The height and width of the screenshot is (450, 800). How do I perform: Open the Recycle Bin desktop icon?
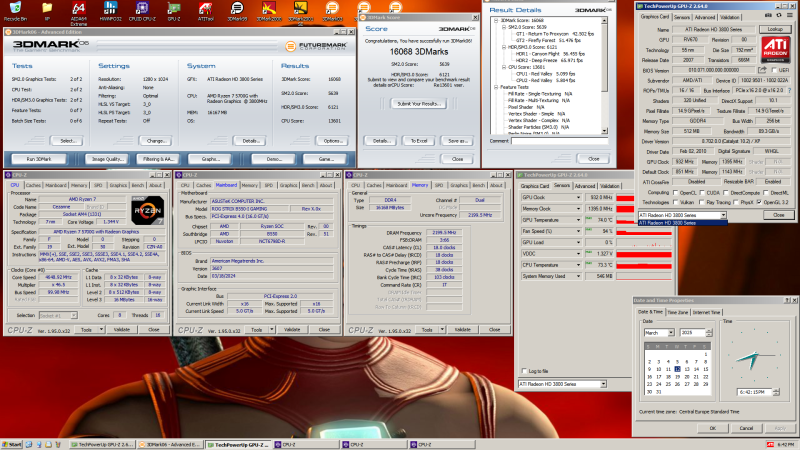pos(15,9)
